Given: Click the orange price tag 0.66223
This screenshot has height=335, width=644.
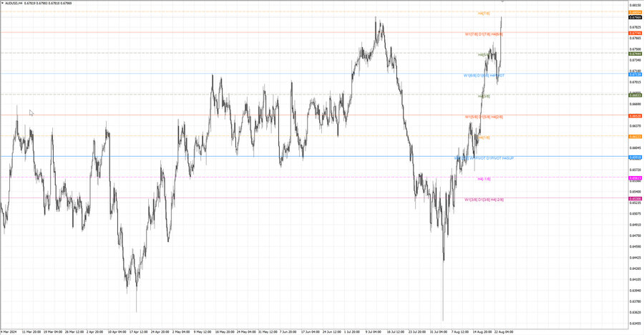Looking at the screenshot, I should pos(635,137).
